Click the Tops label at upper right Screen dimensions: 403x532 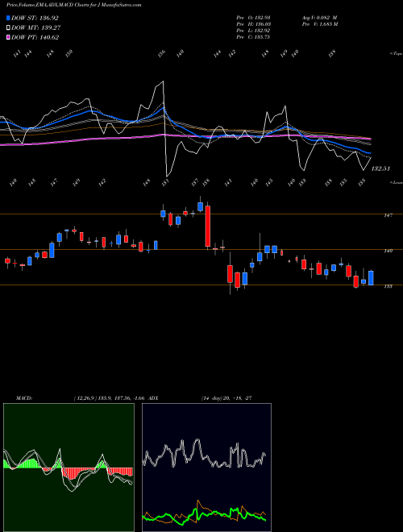click(396, 54)
